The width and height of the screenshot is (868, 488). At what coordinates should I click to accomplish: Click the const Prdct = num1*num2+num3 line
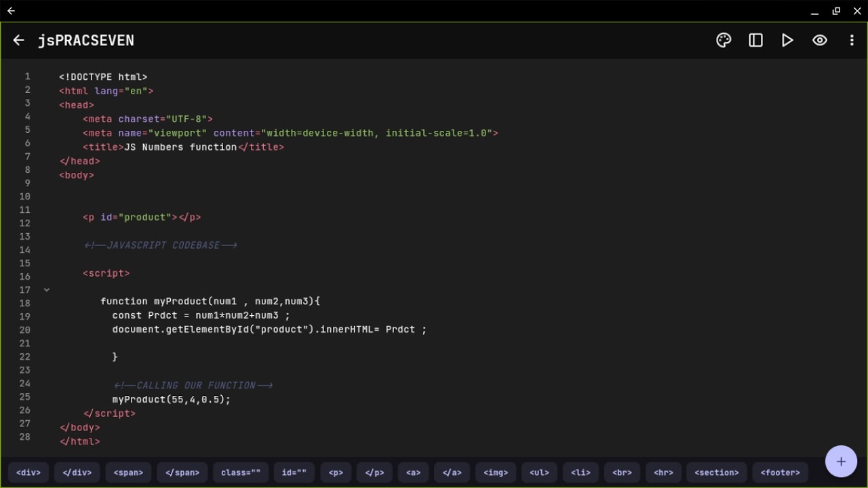click(x=201, y=315)
